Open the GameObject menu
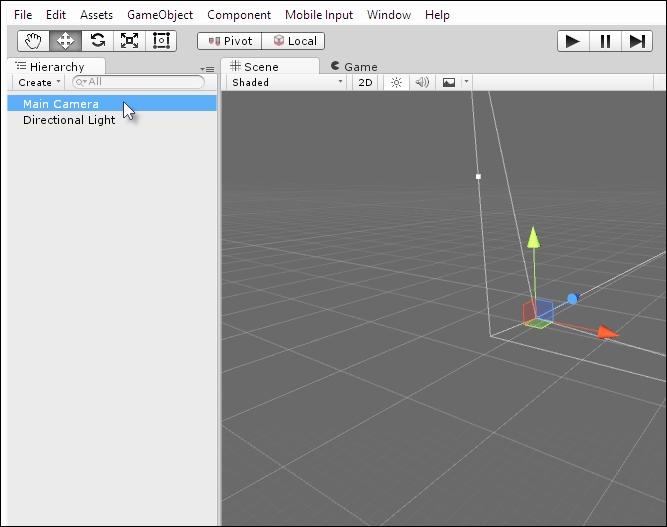 coord(160,15)
